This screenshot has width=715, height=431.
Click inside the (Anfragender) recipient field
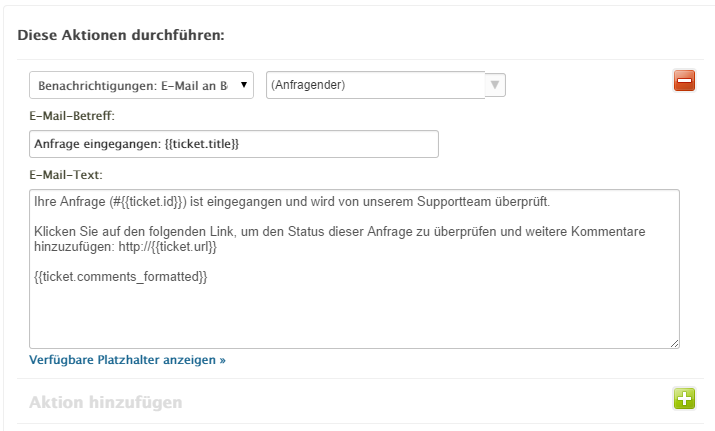[x=375, y=85]
